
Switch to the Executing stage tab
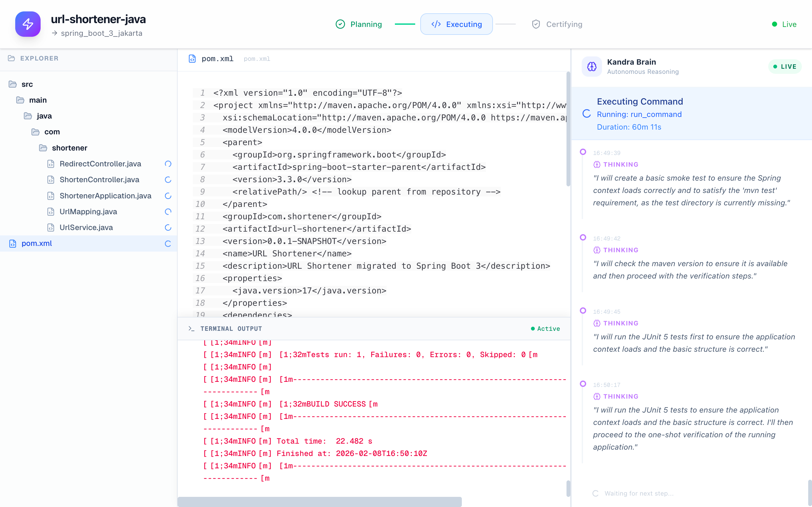pos(456,24)
